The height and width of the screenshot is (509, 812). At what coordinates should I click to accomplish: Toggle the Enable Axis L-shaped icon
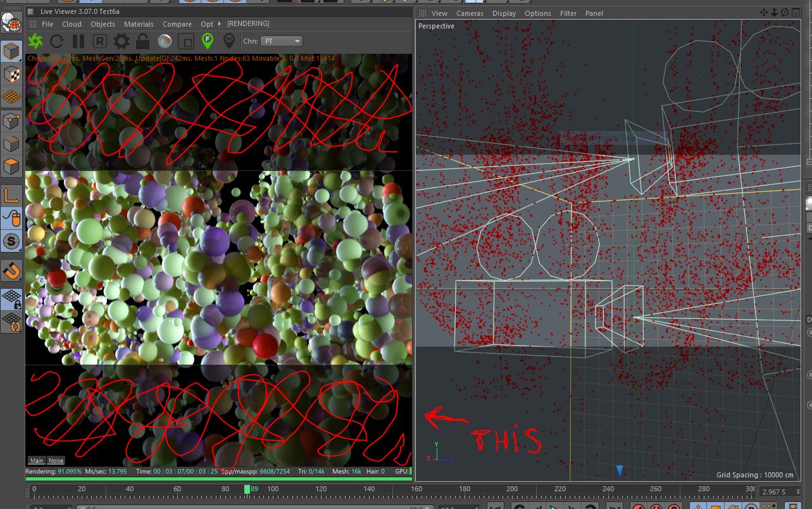tap(12, 195)
